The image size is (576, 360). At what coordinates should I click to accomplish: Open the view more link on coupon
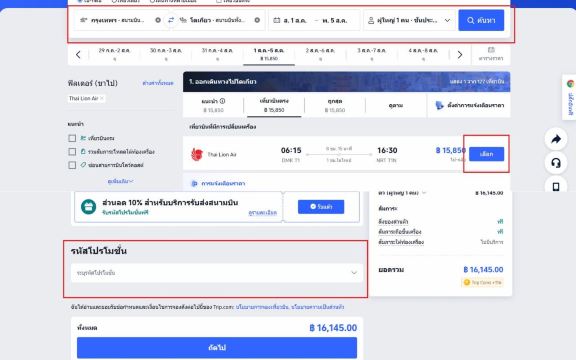point(263,212)
